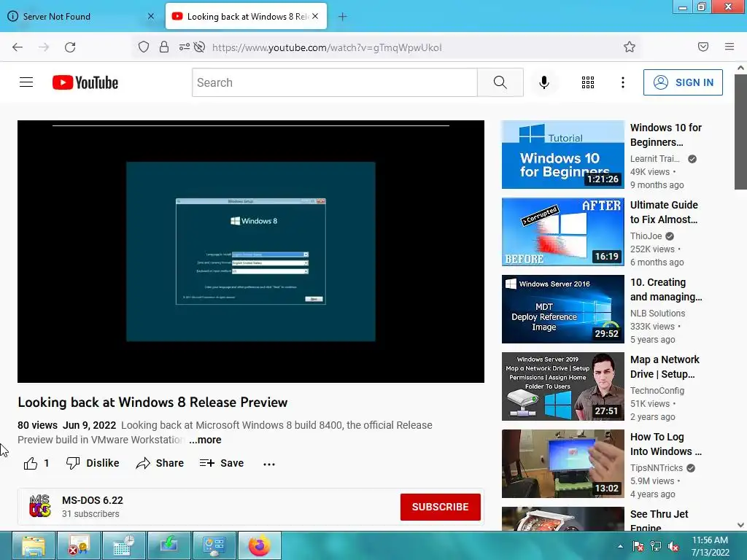
Task: Open How To Log Into Windows thumbnail
Action: (x=562, y=464)
